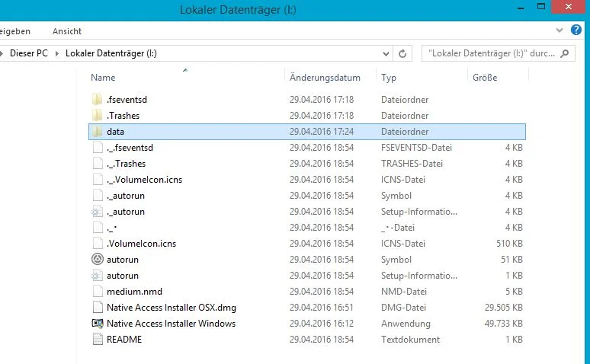Click the data folder icon
Screen dimensions: 590x364
pos(97,132)
